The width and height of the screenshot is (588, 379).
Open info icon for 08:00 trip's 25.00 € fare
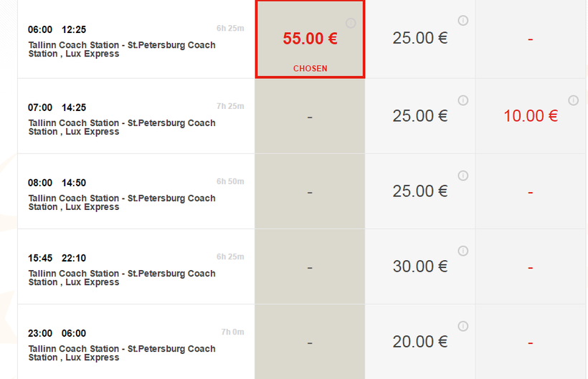coord(463,176)
